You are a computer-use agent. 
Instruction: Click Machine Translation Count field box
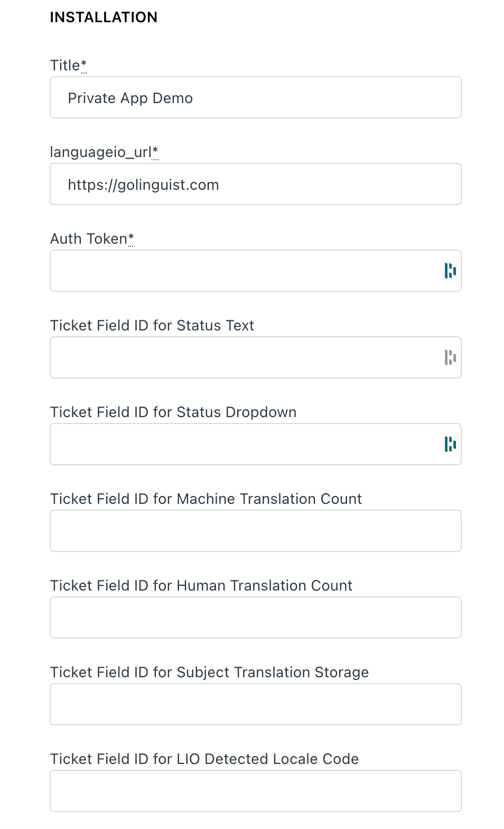tap(256, 531)
